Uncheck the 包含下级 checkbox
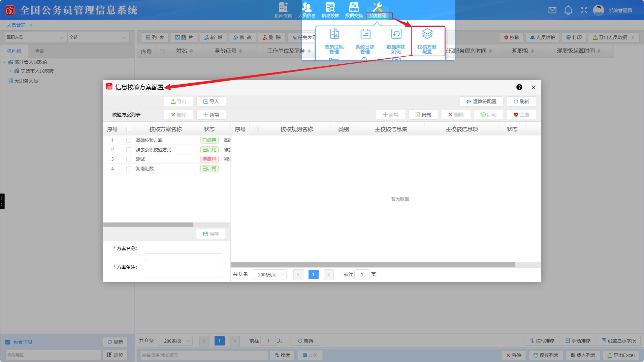This screenshot has width=644, height=362. 8,342
